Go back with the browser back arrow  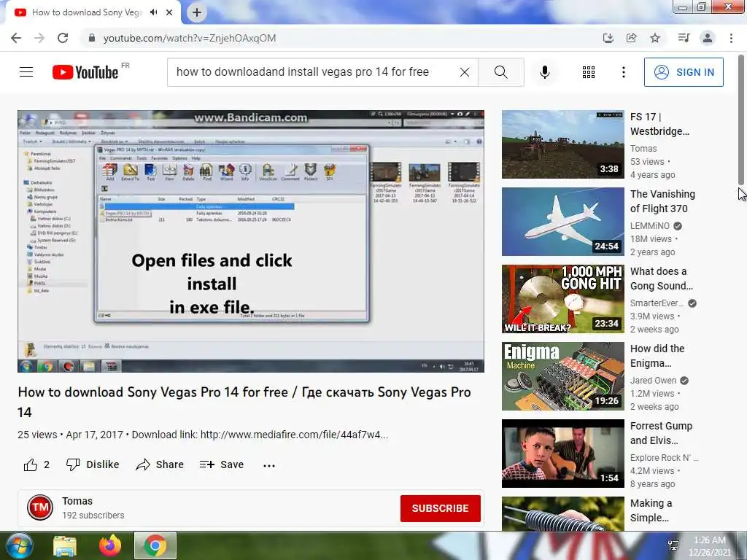click(16, 38)
